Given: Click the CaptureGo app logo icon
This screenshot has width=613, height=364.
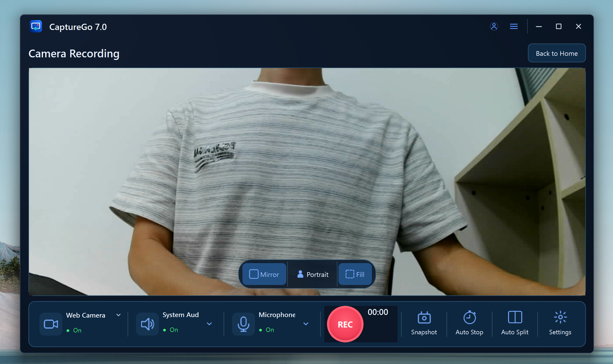Looking at the screenshot, I should point(36,26).
